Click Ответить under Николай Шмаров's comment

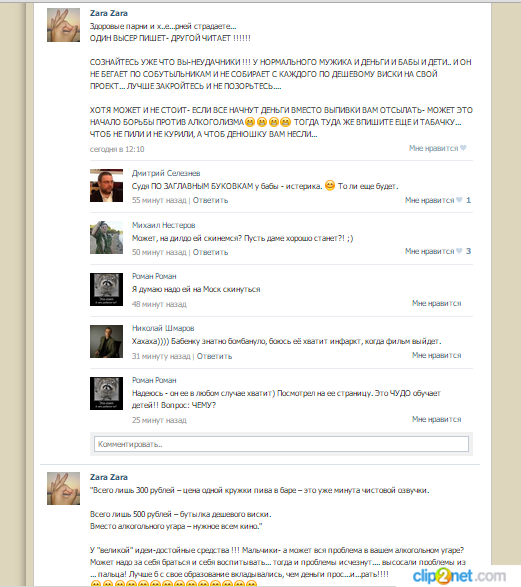coord(214,356)
